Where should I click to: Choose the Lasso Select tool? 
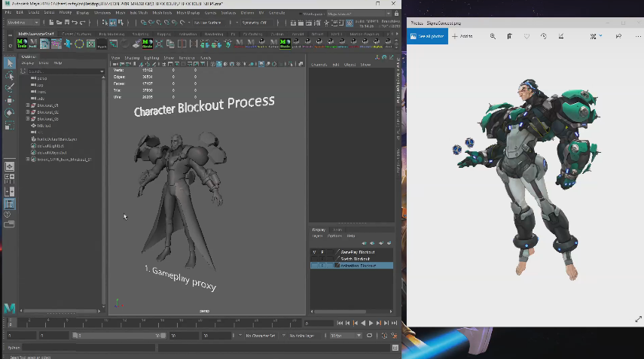(x=10, y=75)
